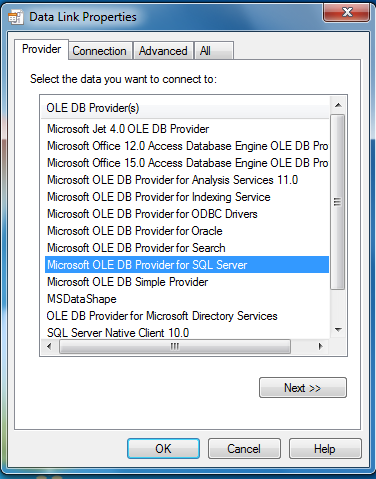Open the Connection tab
Viewport: 376px width, 479px height.
[99, 51]
